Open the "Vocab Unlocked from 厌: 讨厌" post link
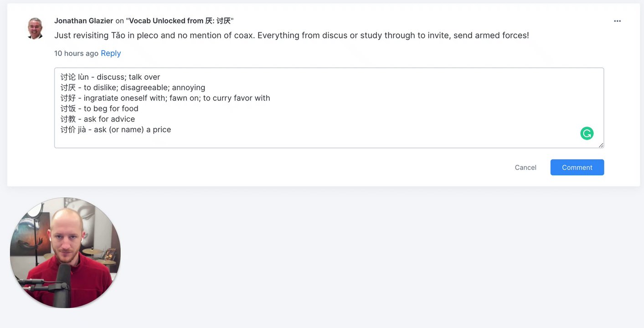Screen dimensions: 644x328 [180, 21]
